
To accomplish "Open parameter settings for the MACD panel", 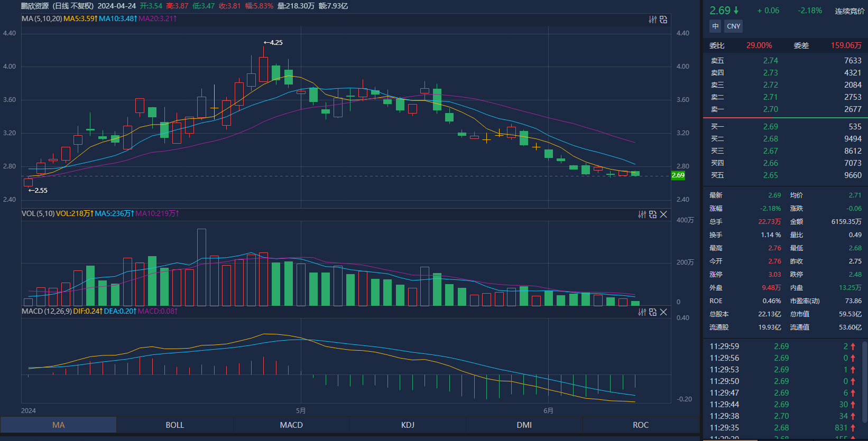I will [x=642, y=312].
